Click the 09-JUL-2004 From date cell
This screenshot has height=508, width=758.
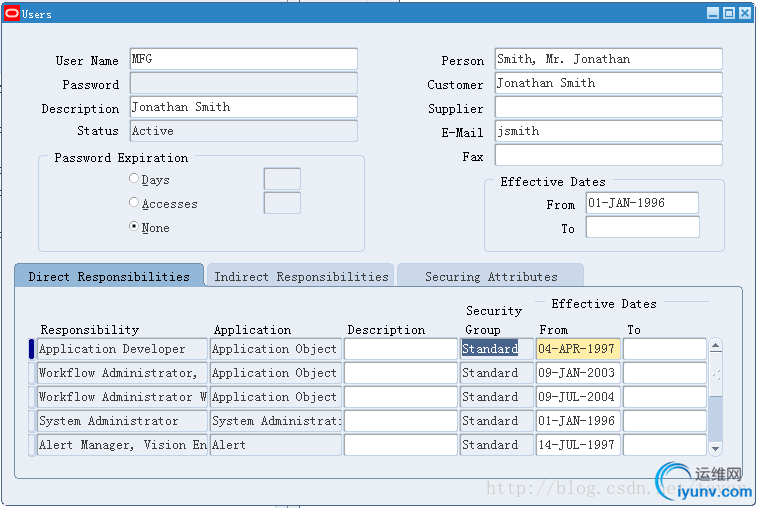[x=578, y=397]
